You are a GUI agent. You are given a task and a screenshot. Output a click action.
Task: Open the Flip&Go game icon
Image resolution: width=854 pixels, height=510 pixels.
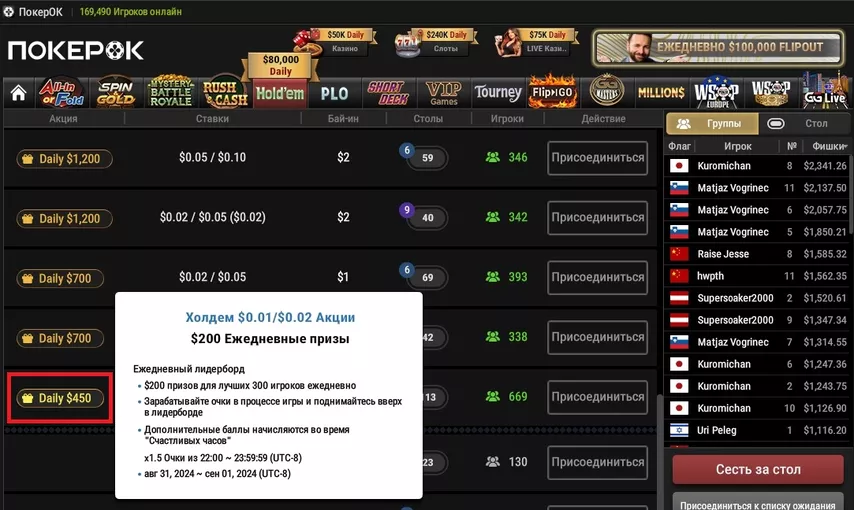coord(552,92)
